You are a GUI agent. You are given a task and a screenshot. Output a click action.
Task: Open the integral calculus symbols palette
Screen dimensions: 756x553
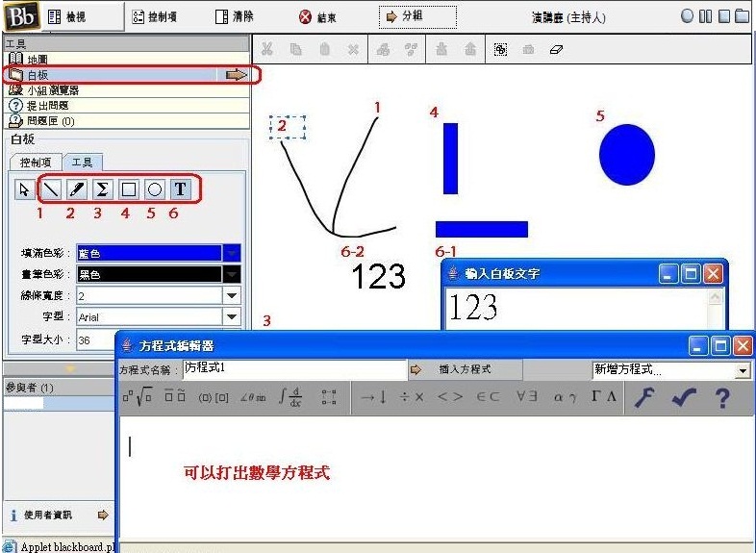point(290,397)
